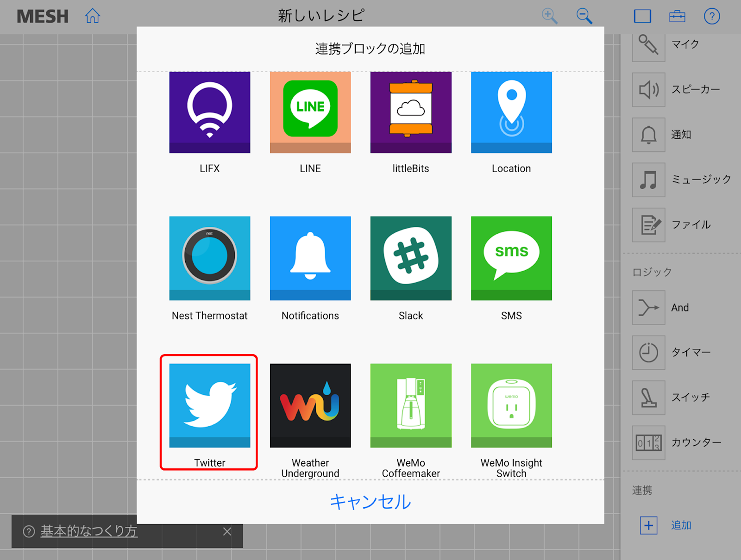Click the 連携ブロックの追加 dialog heading

370,49
